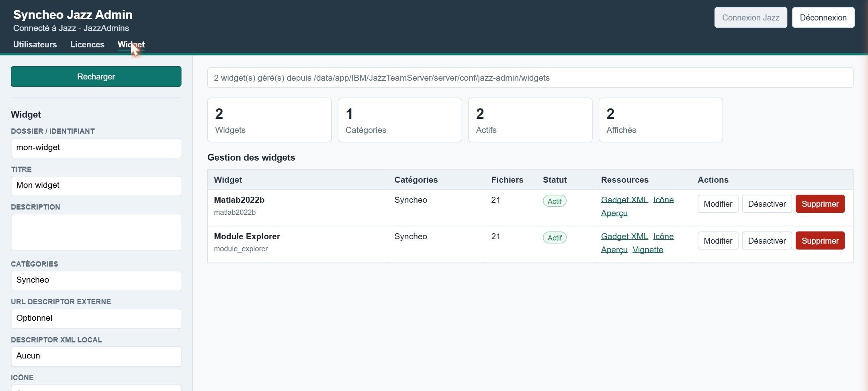
Task: Click the Titre input field
Action: [96, 185]
